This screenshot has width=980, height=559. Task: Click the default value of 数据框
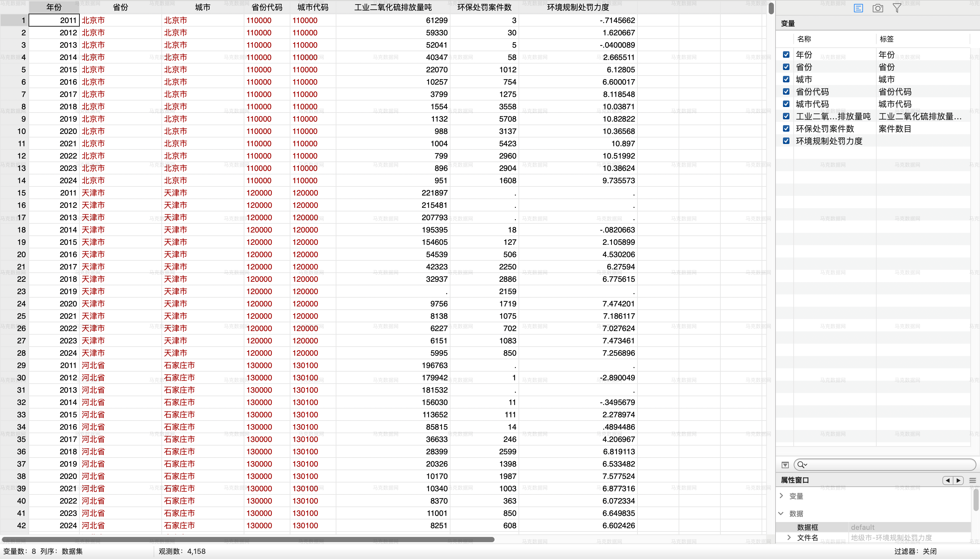[x=863, y=527]
